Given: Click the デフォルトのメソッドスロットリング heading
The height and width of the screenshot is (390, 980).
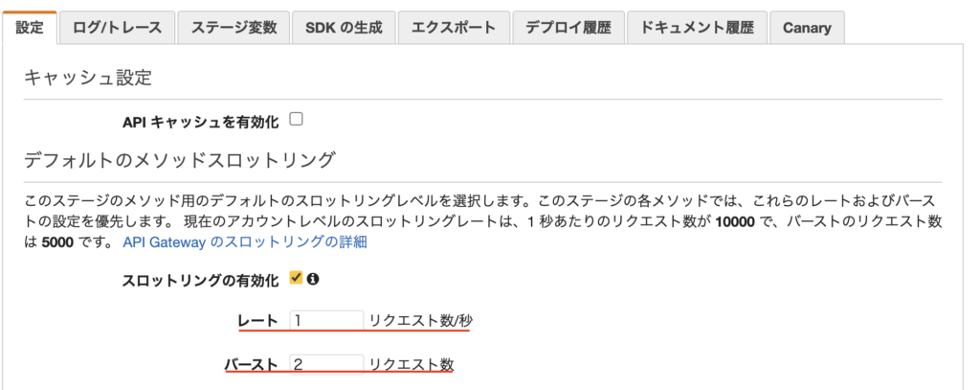Looking at the screenshot, I should tap(179, 159).
